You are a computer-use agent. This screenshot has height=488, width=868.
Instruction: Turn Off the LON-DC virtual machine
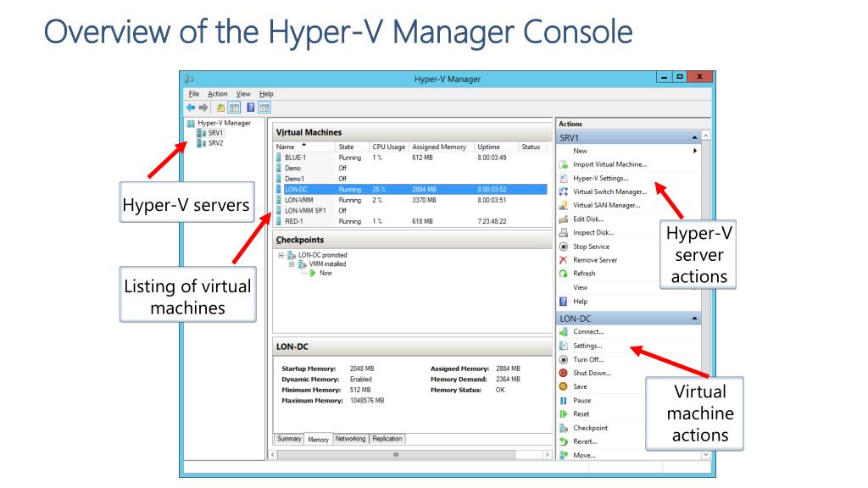(x=588, y=359)
